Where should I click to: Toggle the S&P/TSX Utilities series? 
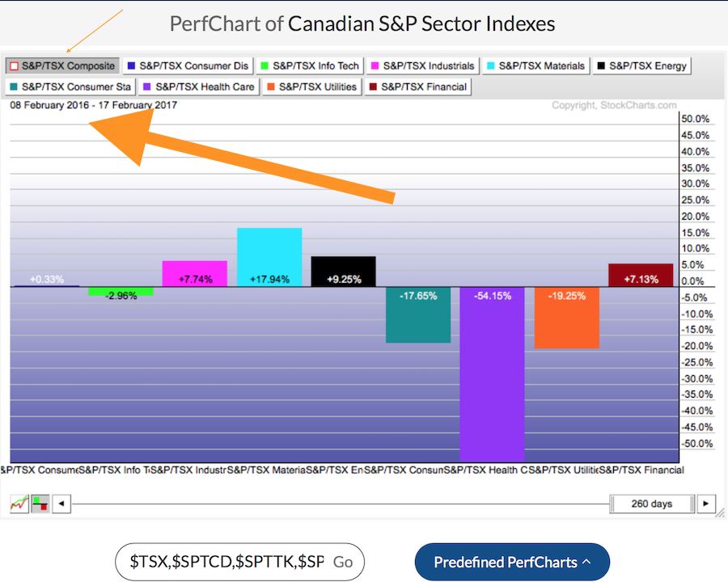(311, 86)
